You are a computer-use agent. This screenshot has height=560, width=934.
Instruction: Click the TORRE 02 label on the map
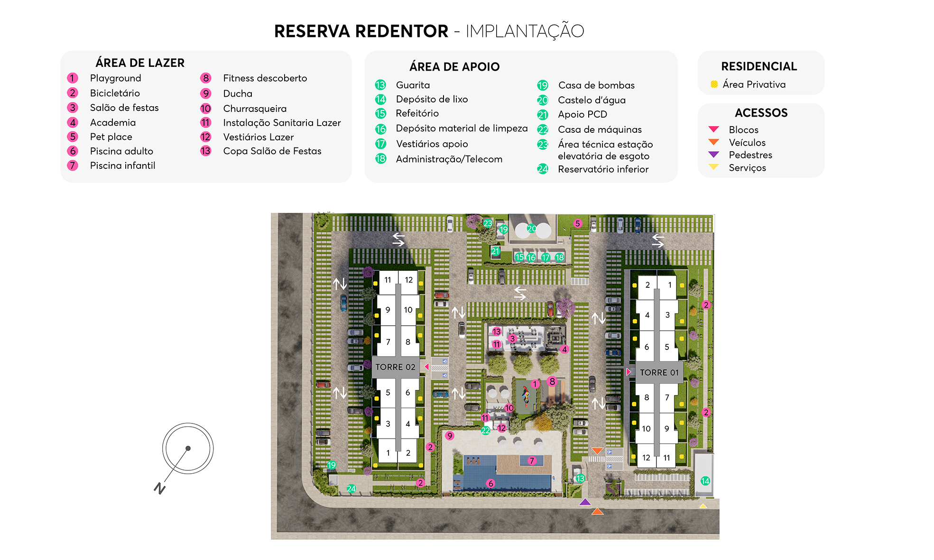395,367
